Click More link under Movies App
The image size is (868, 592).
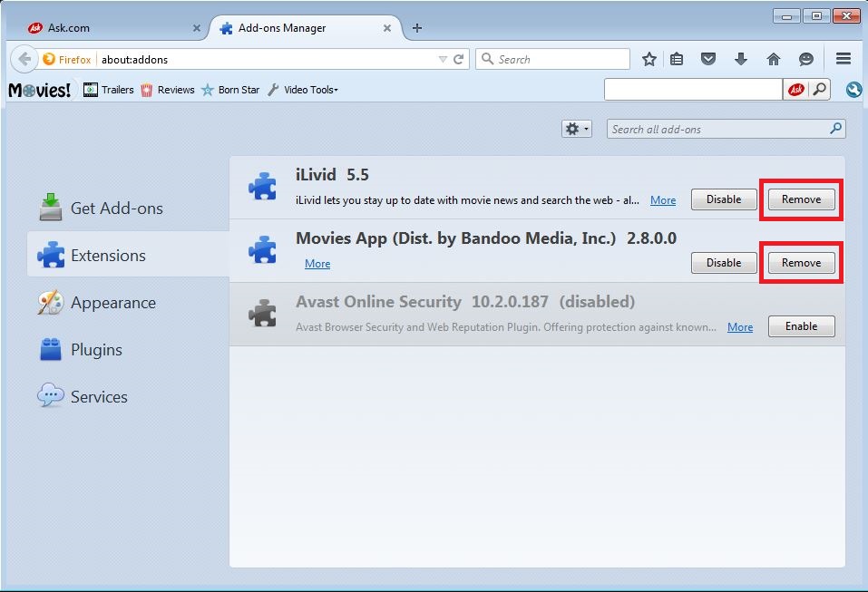[317, 264]
